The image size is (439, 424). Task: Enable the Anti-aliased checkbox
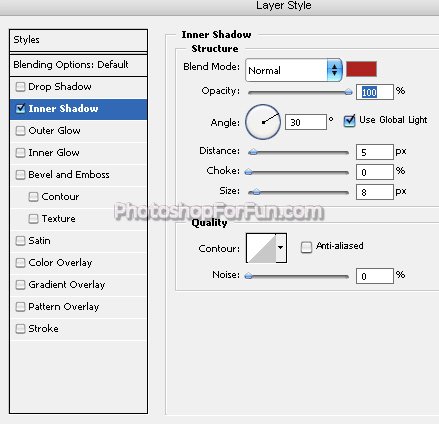(x=306, y=247)
